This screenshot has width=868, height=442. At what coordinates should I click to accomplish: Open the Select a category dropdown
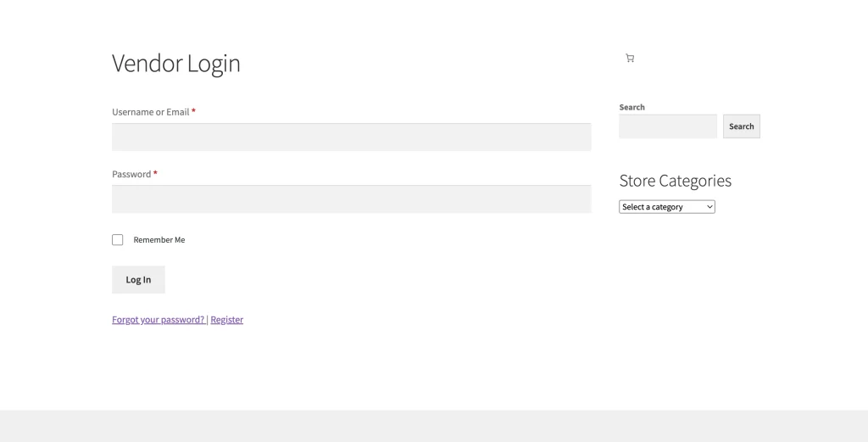666,207
